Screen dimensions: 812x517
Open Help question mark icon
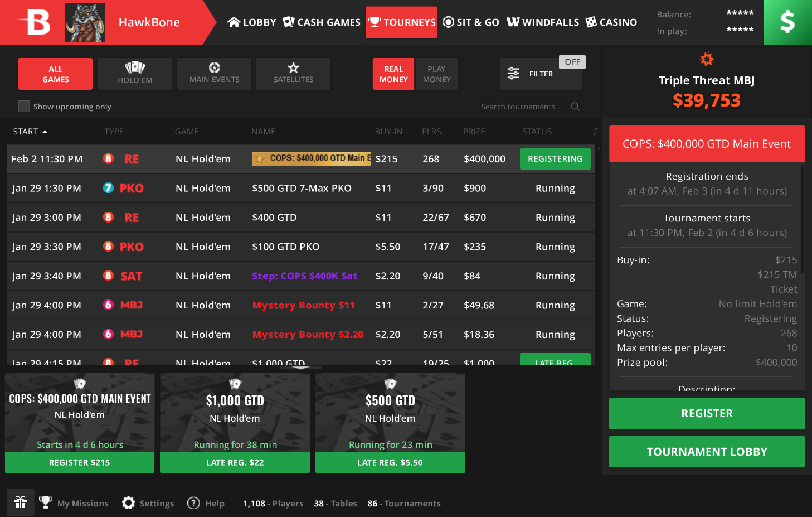[193, 503]
